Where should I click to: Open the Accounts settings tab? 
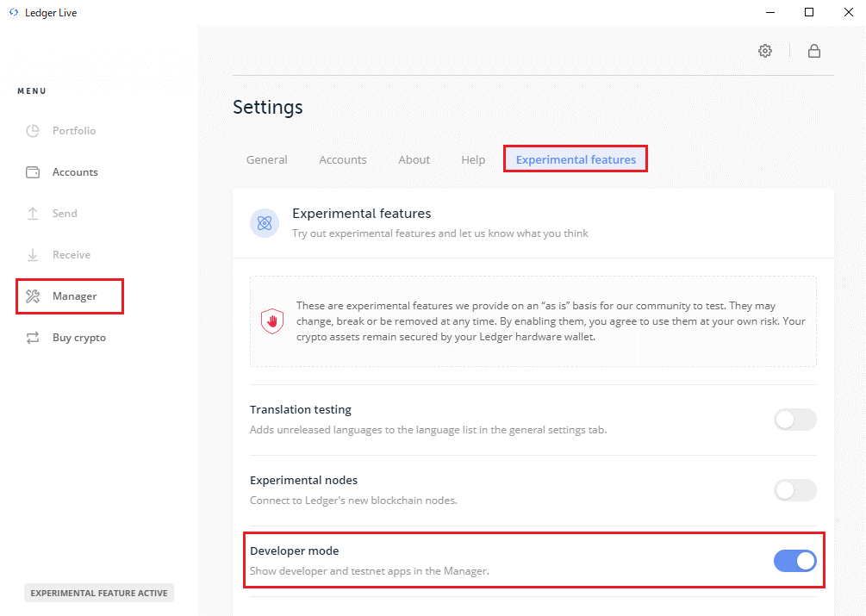[343, 159]
